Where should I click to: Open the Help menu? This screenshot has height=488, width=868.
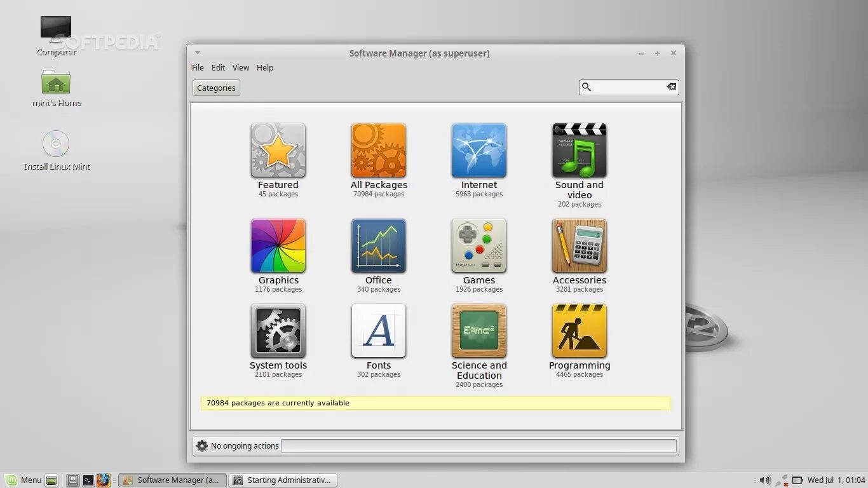point(265,68)
